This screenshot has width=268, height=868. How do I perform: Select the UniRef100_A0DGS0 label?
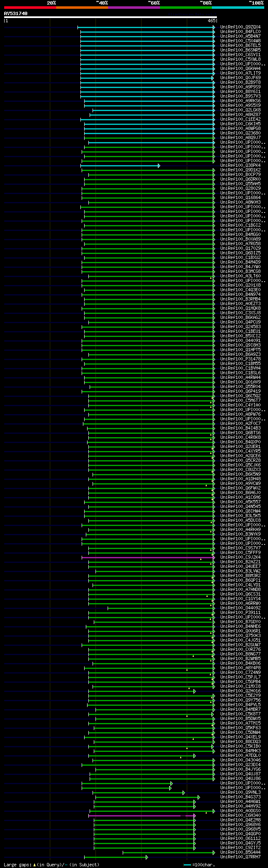tap(240, 811)
